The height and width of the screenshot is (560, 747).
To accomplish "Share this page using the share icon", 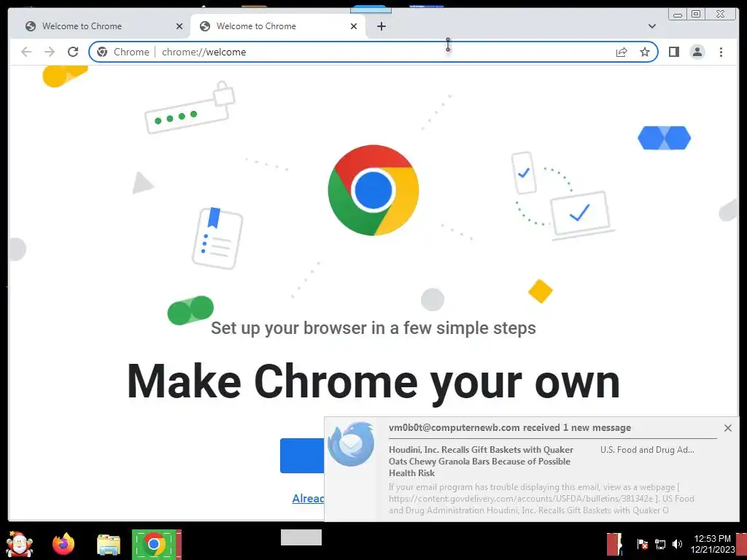I will (622, 52).
